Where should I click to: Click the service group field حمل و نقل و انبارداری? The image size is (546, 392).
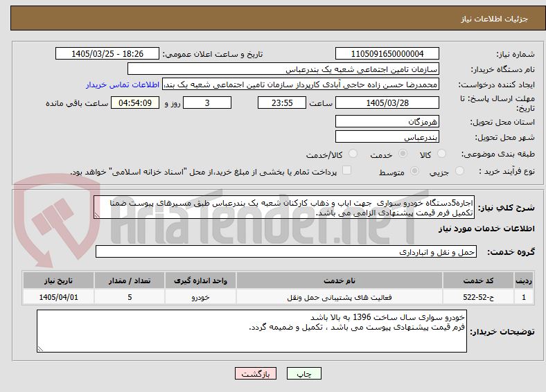[286, 251]
